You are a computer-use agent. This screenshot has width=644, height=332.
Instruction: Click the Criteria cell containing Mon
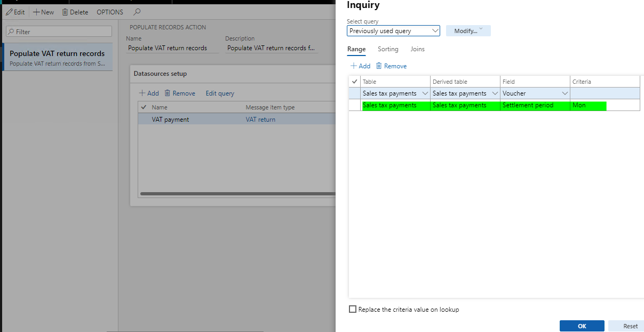click(x=605, y=106)
